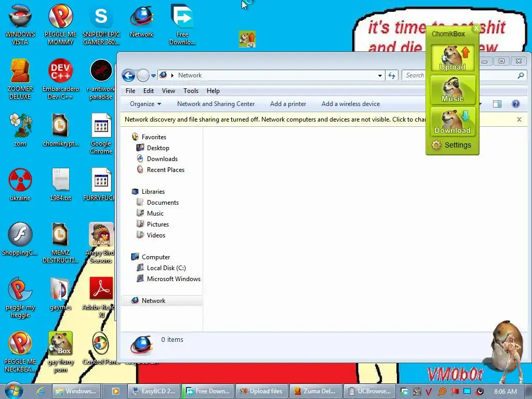
Task: Open the Edit menu
Action: [x=148, y=90]
